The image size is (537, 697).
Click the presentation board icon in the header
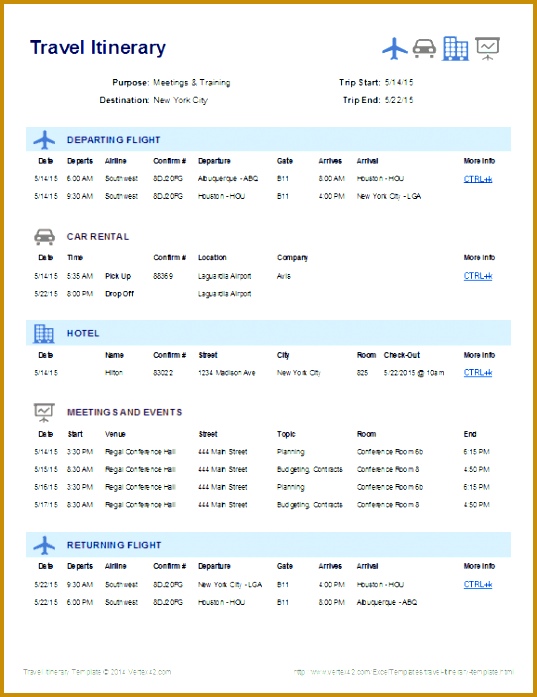488,48
